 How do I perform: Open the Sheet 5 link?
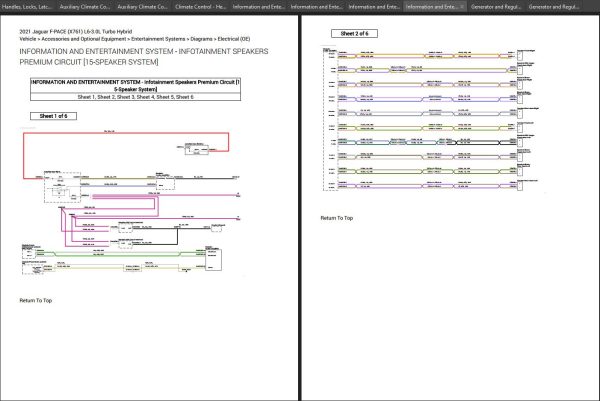click(165, 97)
